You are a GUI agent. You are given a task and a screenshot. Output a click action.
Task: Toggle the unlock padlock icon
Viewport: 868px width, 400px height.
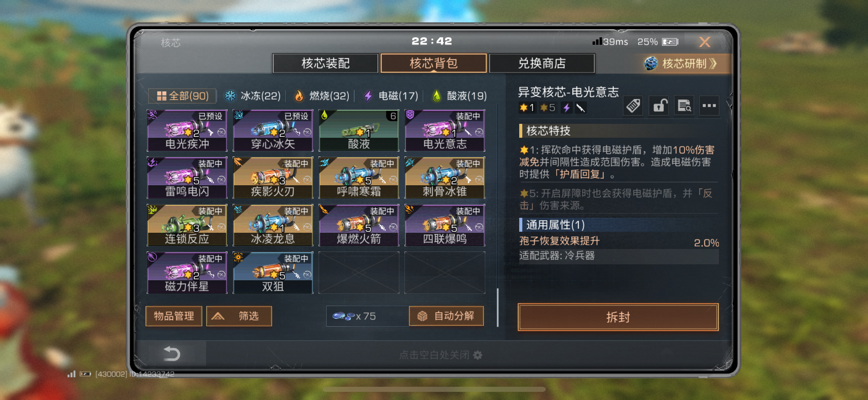[x=658, y=106]
